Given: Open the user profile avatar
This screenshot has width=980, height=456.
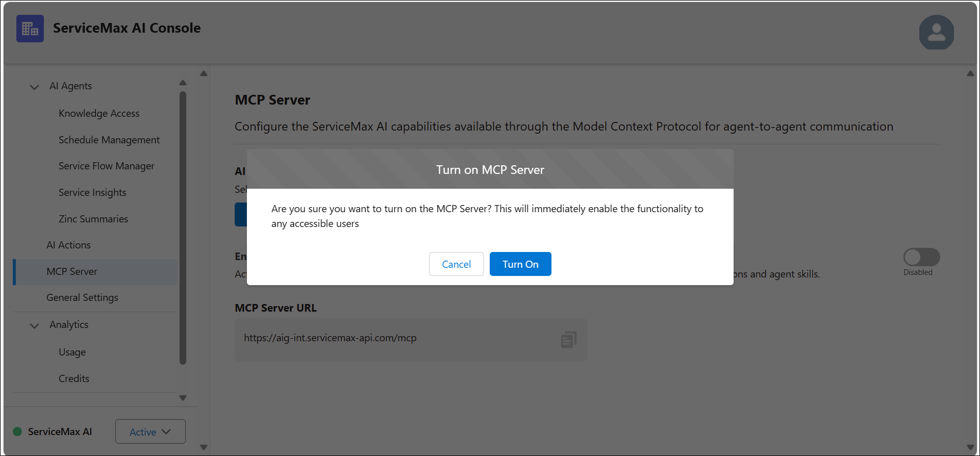Looking at the screenshot, I should point(936,32).
